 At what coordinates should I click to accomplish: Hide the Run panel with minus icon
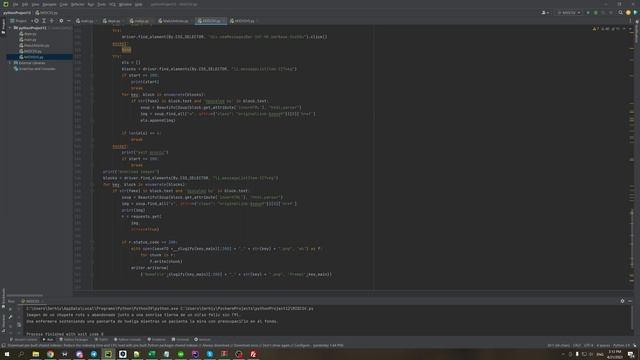630,301
